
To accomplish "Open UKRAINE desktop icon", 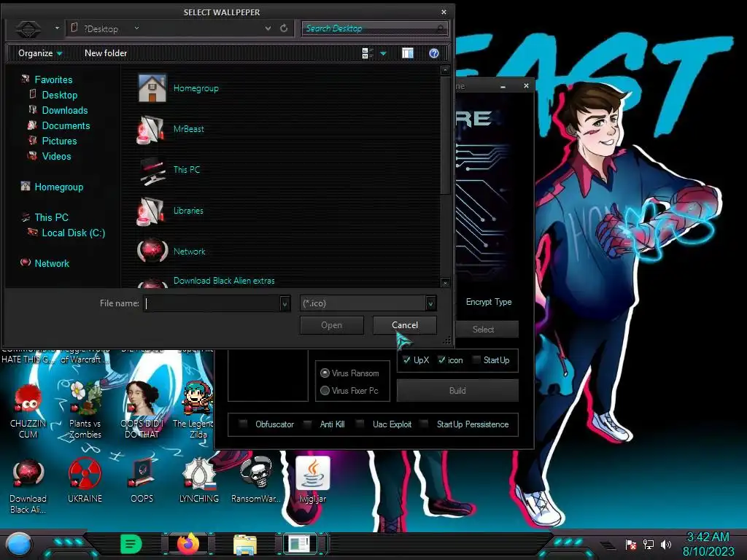I will click(x=85, y=481).
